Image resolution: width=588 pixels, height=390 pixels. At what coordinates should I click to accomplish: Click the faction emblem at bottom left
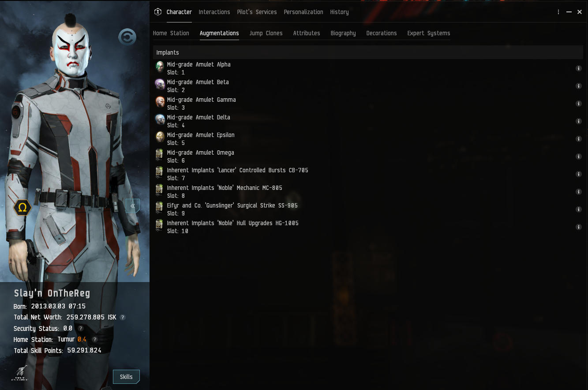click(20, 373)
